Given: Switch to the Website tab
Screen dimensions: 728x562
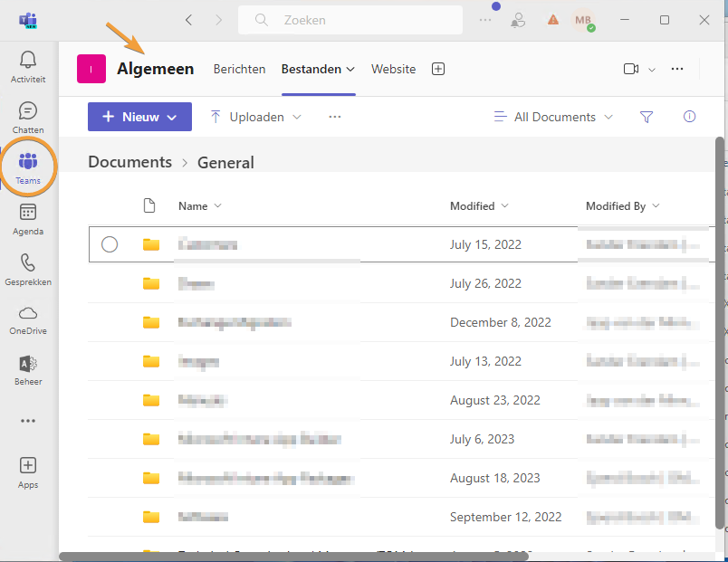Looking at the screenshot, I should pyautogui.click(x=393, y=69).
